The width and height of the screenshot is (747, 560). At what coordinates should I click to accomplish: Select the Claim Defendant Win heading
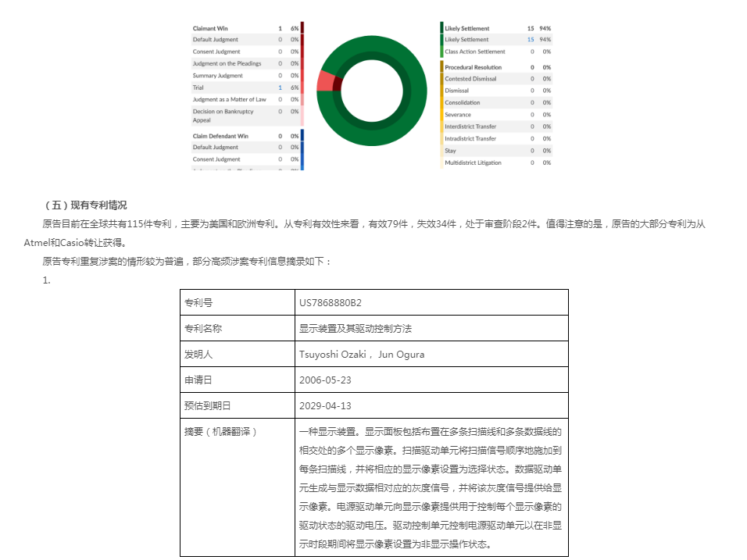[x=220, y=135]
